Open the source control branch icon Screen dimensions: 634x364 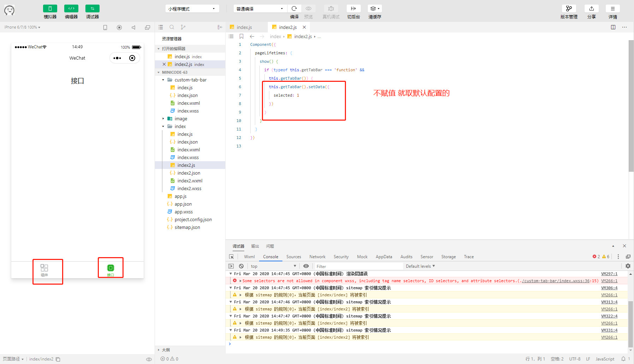click(183, 27)
